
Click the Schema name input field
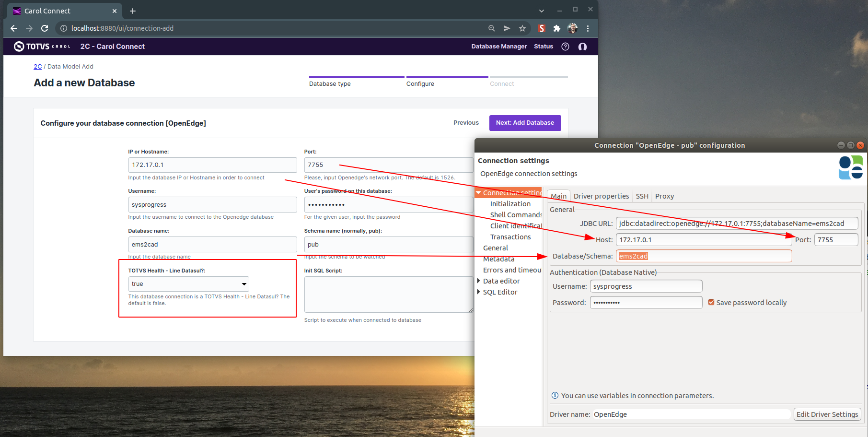click(389, 245)
